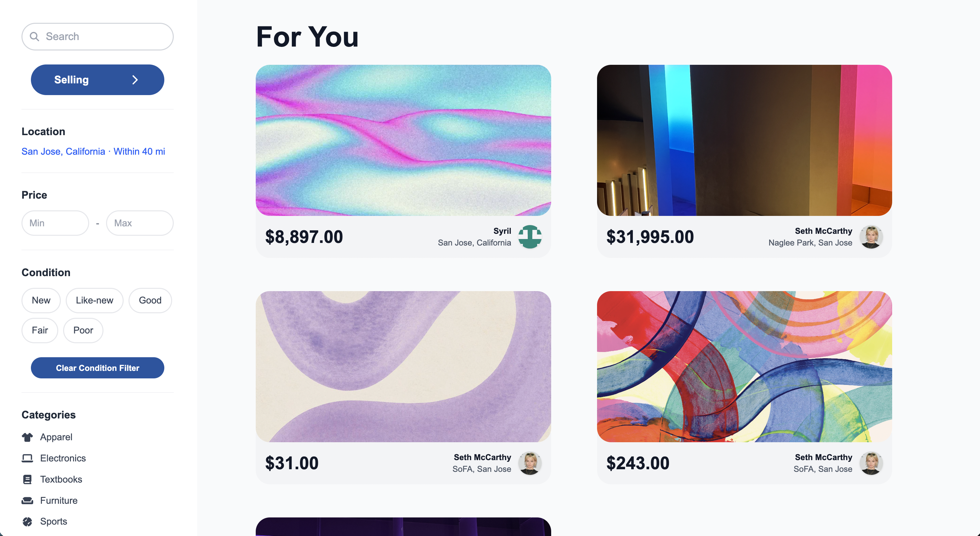This screenshot has height=536, width=980.
Task: Open Seth McCarthy's avatar on $31,995.00 listing
Action: pos(871,237)
